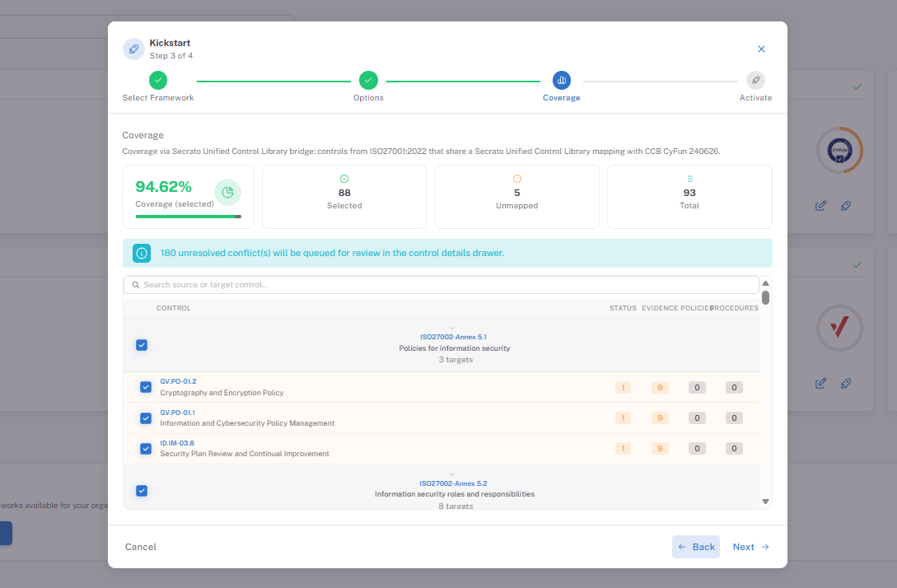The image size is (897, 588).
Task: Open the ISO27002-Annex 5.2 link
Action: tap(453, 483)
